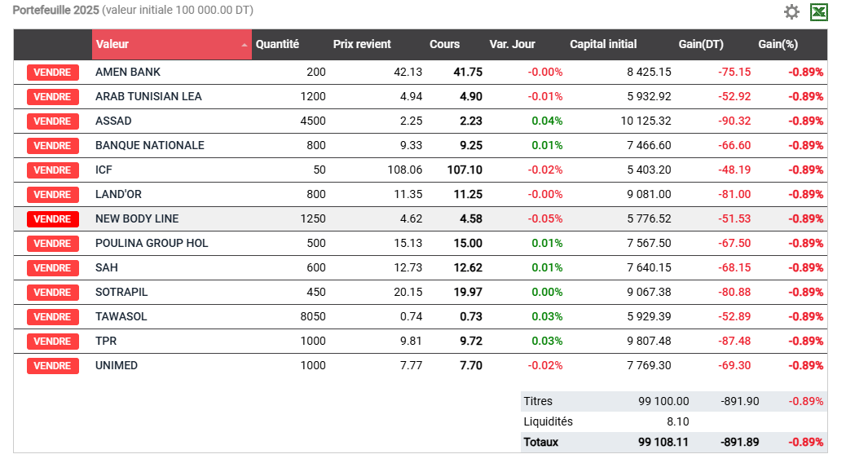The width and height of the screenshot is (868, 463).
Task: Click Totaux row label
Action: point(541,442)
